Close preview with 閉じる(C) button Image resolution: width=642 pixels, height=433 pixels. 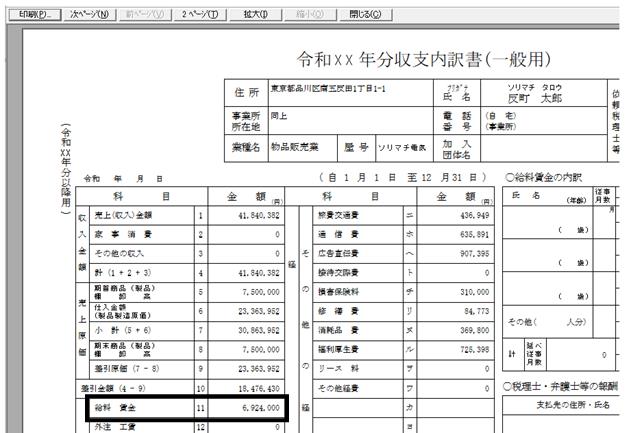[365, 15]
